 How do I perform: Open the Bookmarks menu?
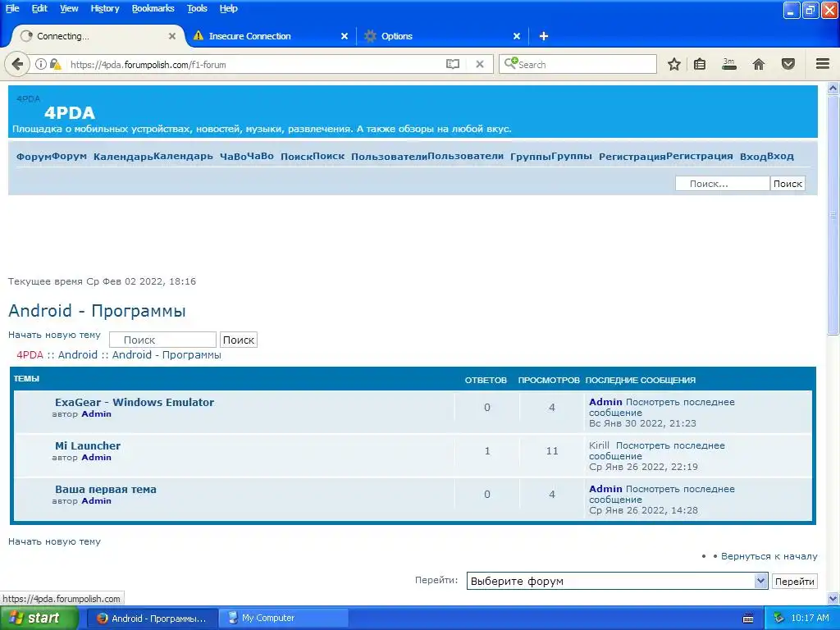[153, 8]
